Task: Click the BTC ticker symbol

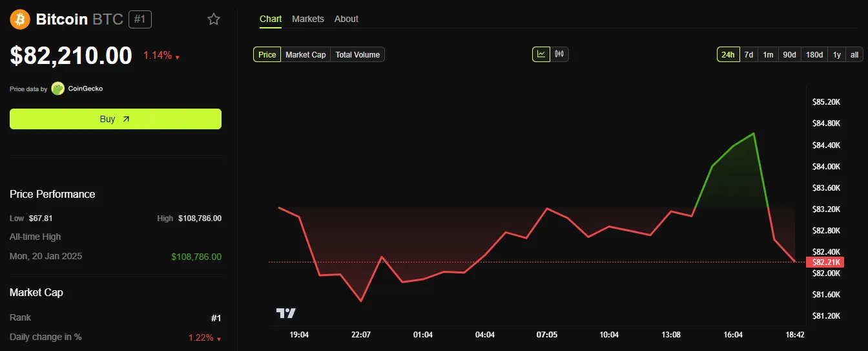Action: point(108,19)
